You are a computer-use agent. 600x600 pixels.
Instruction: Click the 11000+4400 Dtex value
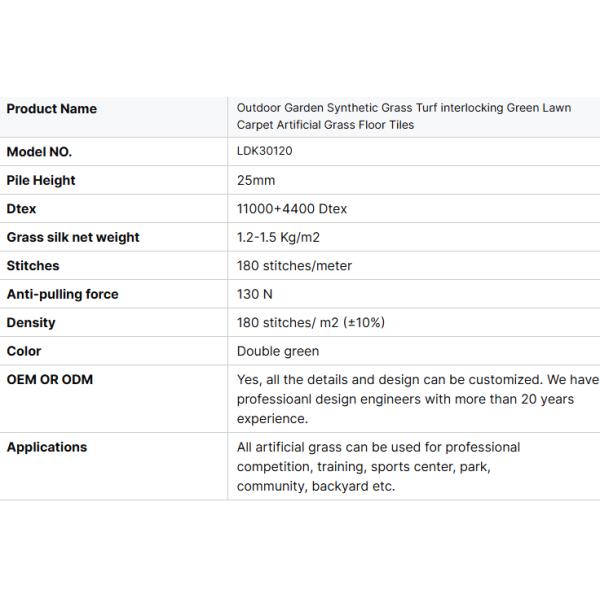[x=292, y=209]
